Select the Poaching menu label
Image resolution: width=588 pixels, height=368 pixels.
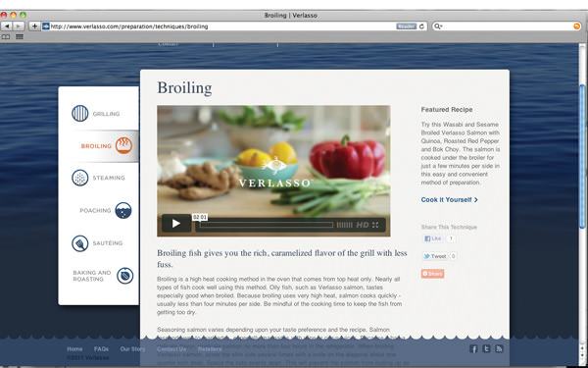coord(95,211)
